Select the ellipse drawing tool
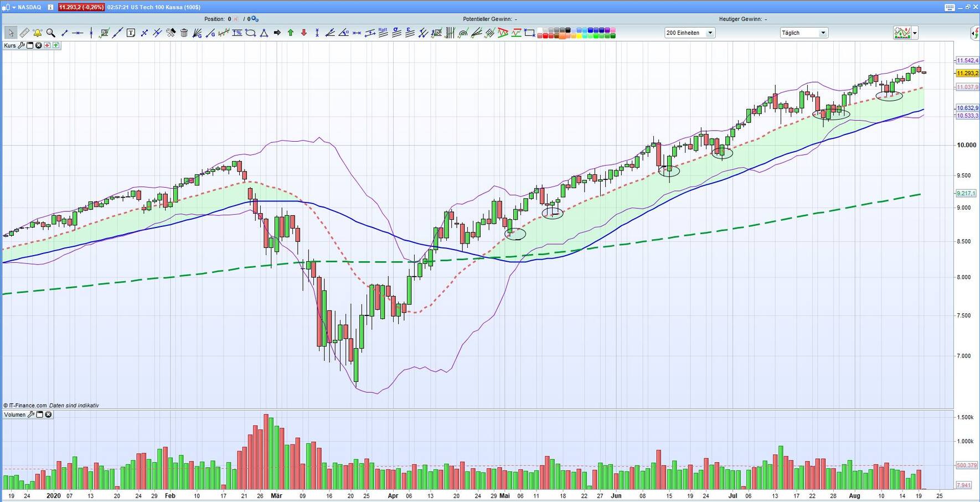Image resolution: width=980 pixels, height=502 pixels. click(250, 33)
